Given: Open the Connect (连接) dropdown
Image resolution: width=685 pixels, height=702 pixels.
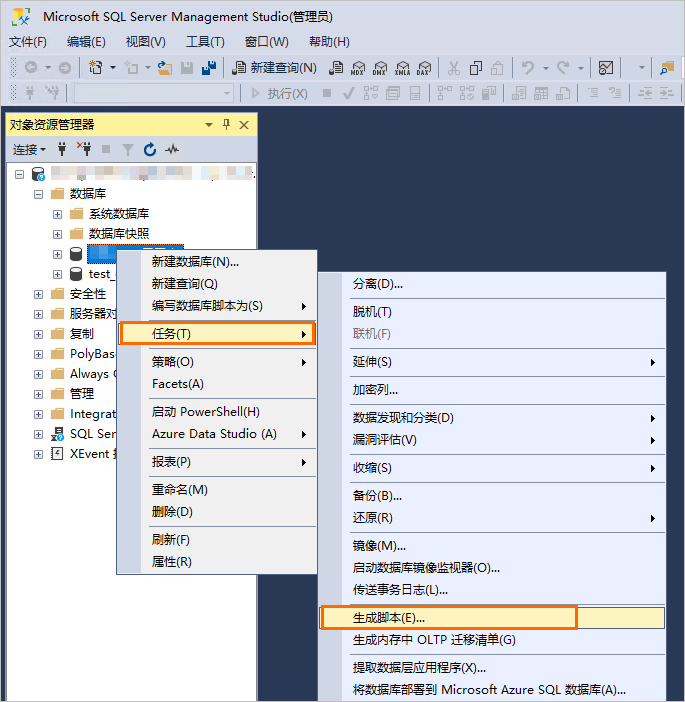Looking at the screenshot, I should click(29, 150).
